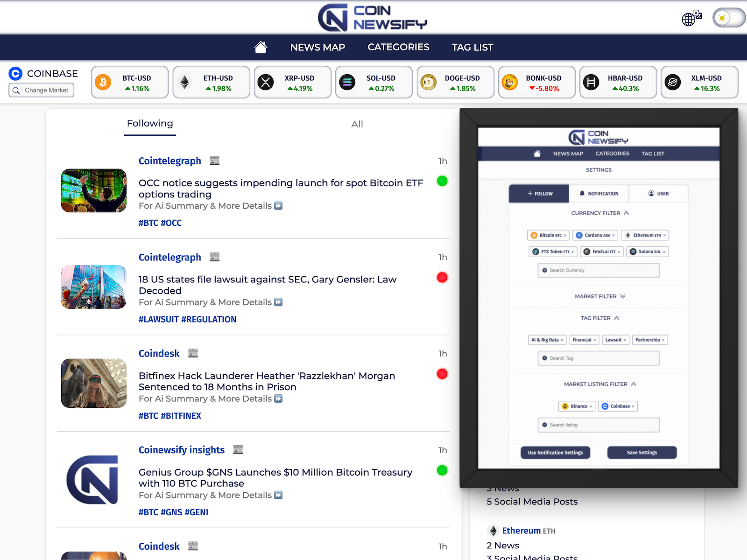
Task: Switch to the Following tab
Action: point(150,124)
